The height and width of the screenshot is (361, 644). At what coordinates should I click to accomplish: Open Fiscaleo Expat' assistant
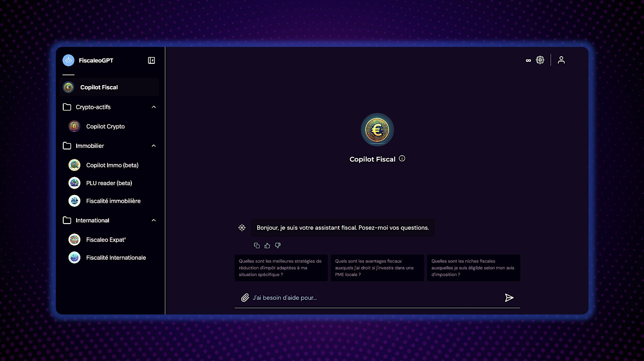pyautogui.click(x=106, y=240)
